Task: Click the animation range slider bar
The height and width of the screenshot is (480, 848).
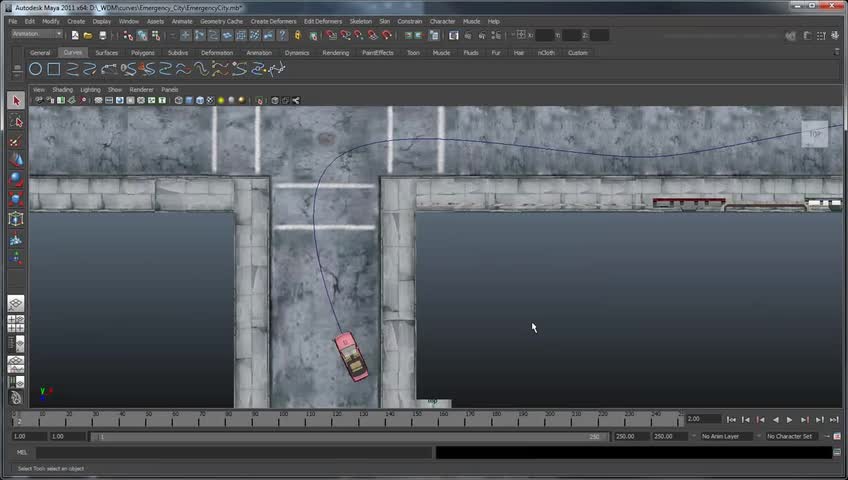Action: 350,436
